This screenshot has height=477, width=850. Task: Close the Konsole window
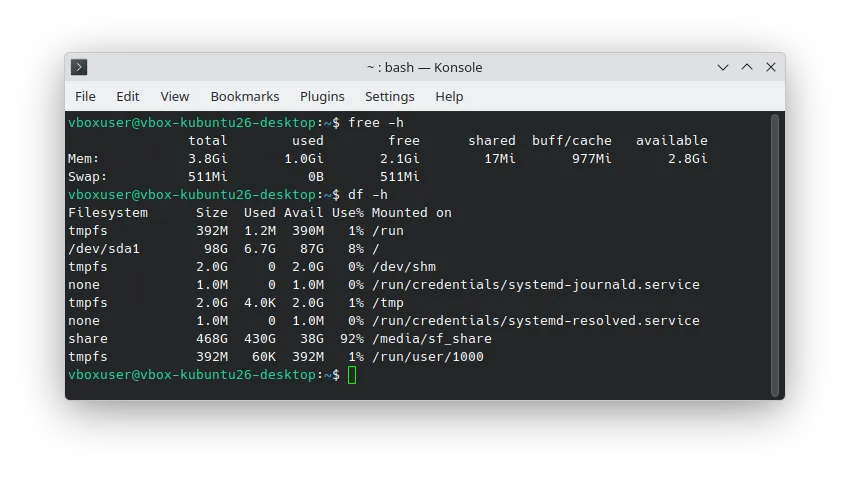[770, 67]
